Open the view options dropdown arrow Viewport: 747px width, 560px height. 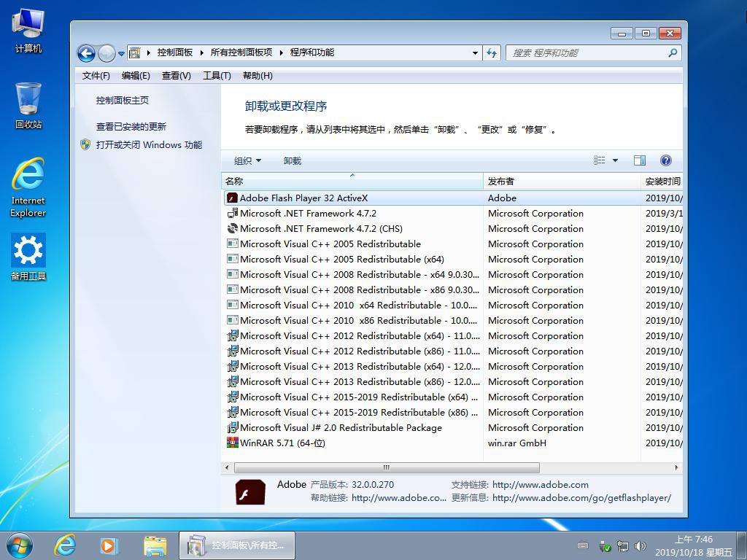pos(615,160)
